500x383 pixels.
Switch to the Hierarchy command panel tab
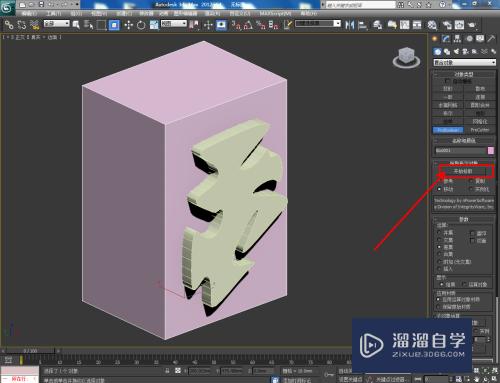tap(457, 39)
